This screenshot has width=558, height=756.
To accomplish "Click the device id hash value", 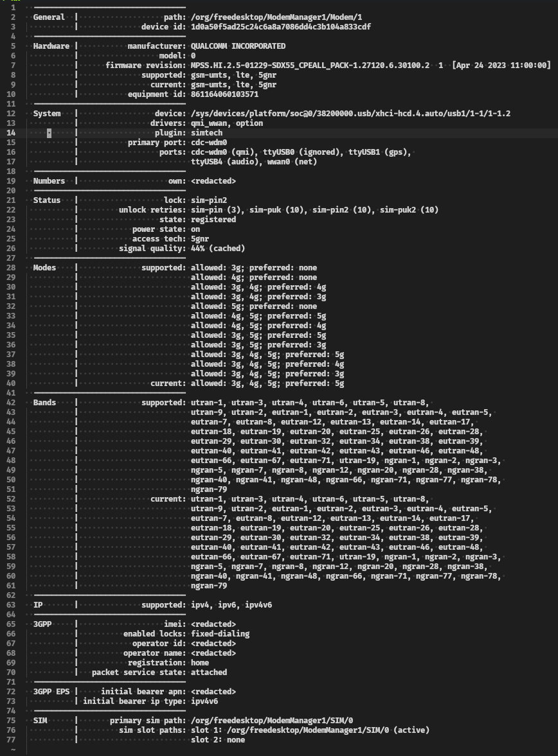I will 280,27.
